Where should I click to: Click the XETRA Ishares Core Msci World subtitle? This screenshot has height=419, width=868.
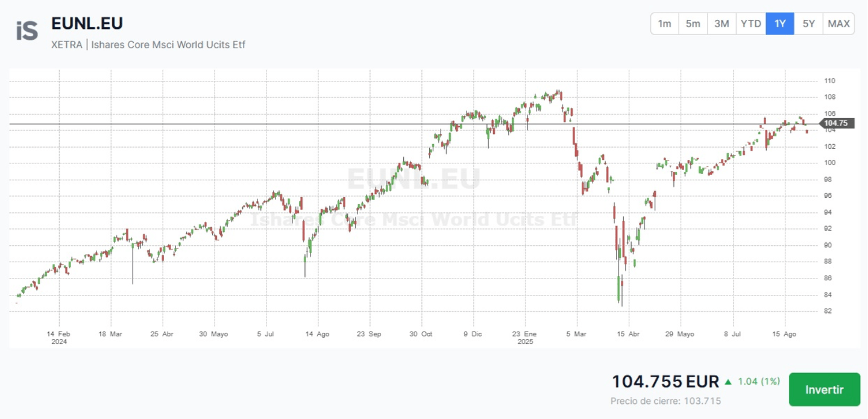coord(148,45)
